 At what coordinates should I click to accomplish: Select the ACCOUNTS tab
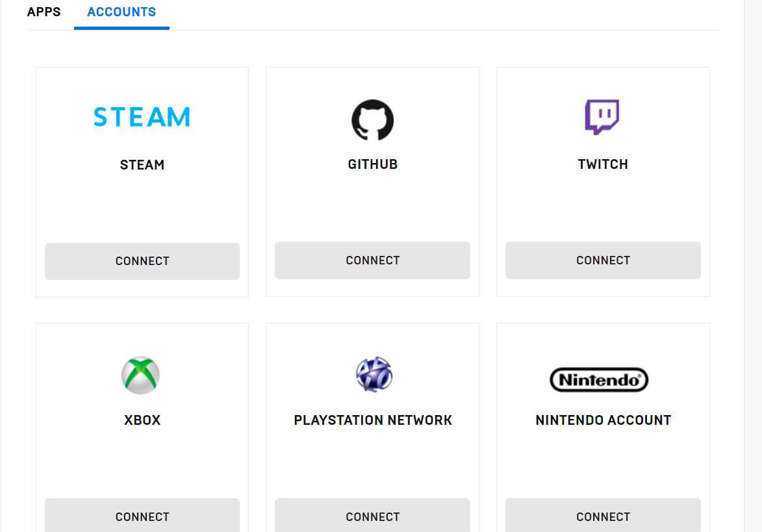click(x=121, y=12)
